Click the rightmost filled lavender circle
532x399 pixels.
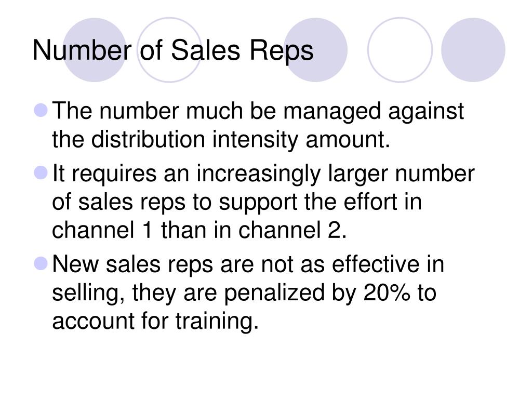(x=473, y=50)
